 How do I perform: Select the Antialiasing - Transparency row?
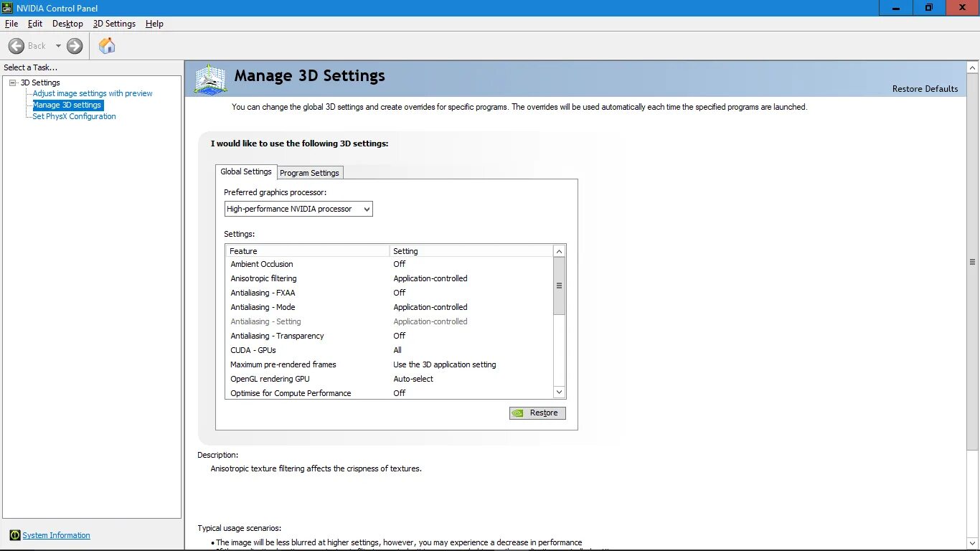pos(390,336)
